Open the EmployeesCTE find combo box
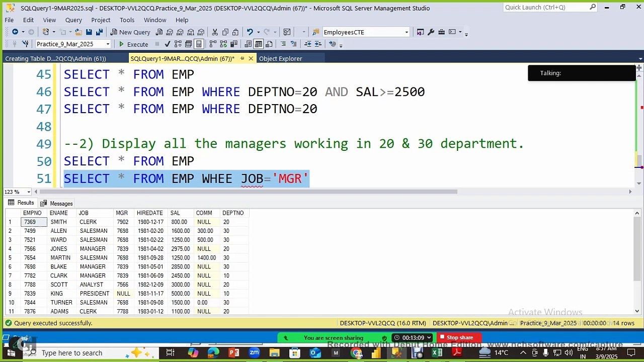Screen dimensions: 644x362 (407, 32)
